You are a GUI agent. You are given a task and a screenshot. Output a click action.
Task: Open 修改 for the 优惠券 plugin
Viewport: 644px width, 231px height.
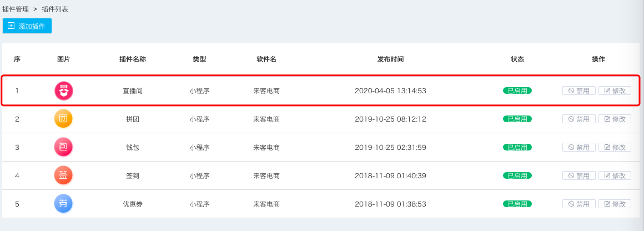pos(615,204)
